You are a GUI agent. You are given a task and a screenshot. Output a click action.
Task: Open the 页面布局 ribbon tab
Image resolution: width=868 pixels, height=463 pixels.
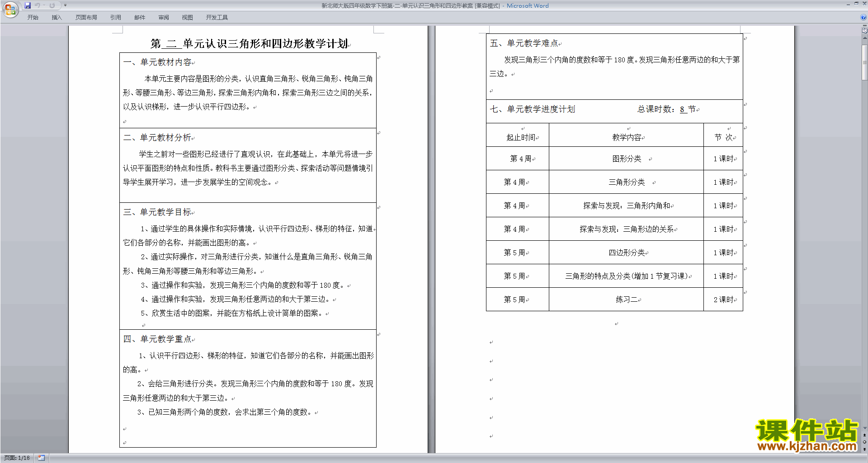pyautogui.click(x=86, y=18)
